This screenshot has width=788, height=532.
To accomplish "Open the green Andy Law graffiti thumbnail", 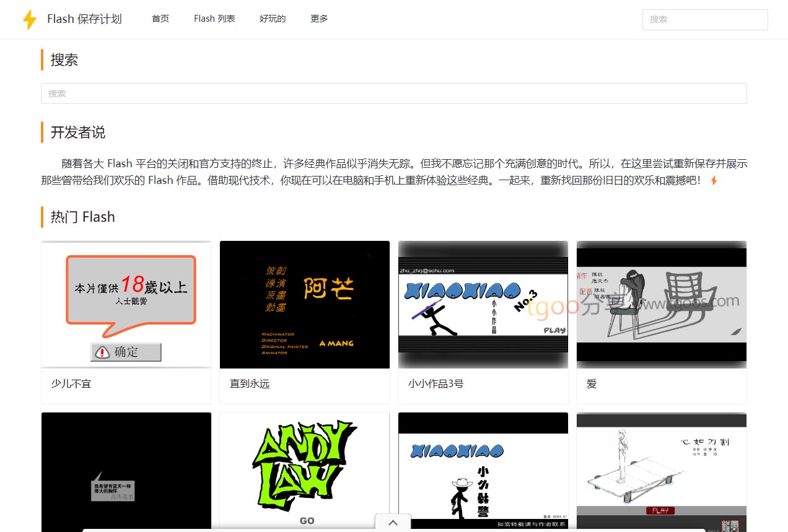I will [305, 469].
